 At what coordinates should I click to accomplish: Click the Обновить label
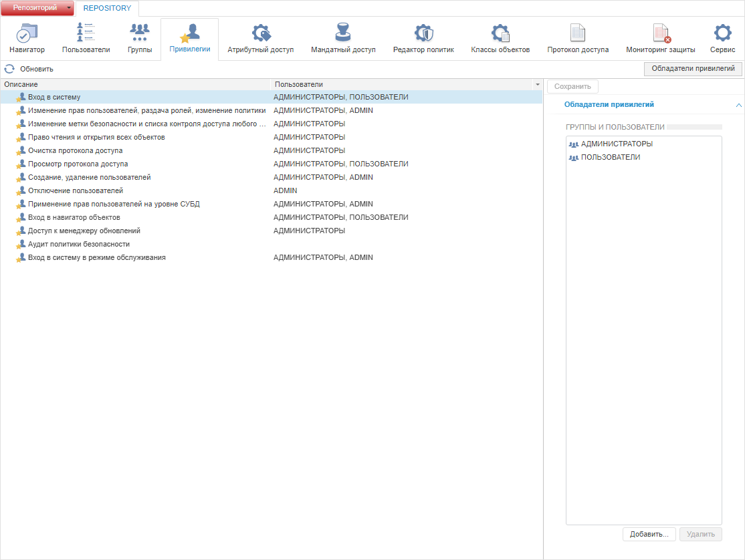coord(37,69)
